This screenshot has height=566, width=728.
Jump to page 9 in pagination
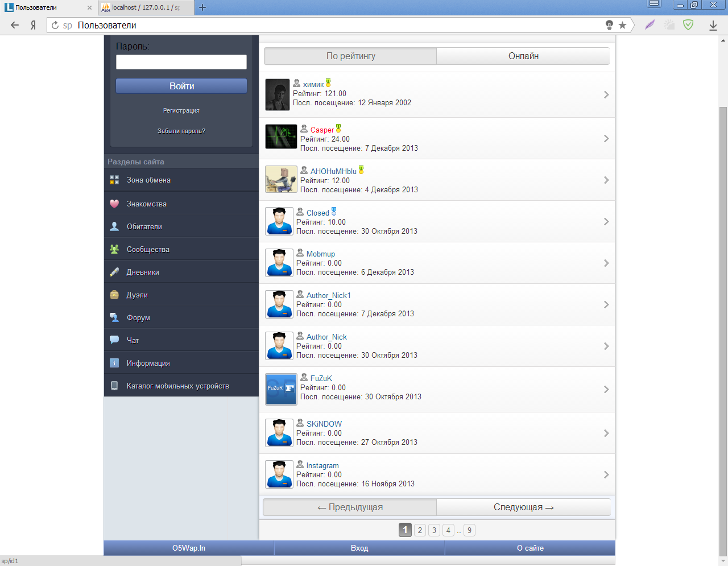point(469,530)
